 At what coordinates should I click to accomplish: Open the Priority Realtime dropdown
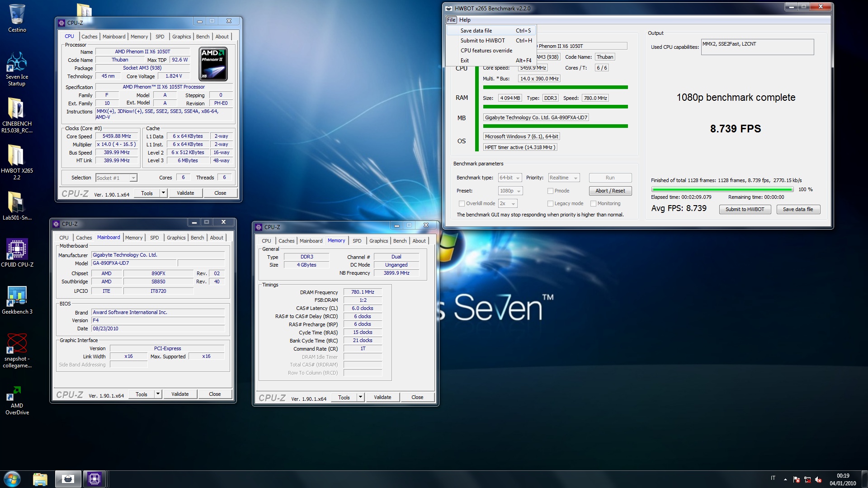[564, 178]
